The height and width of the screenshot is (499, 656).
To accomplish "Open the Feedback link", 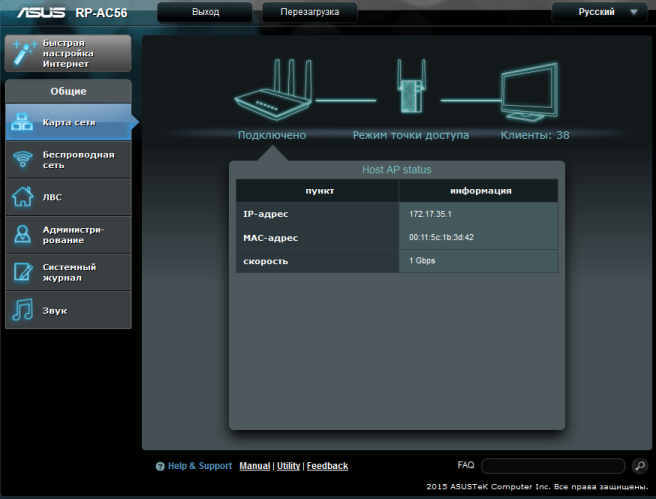I will 327,466.
